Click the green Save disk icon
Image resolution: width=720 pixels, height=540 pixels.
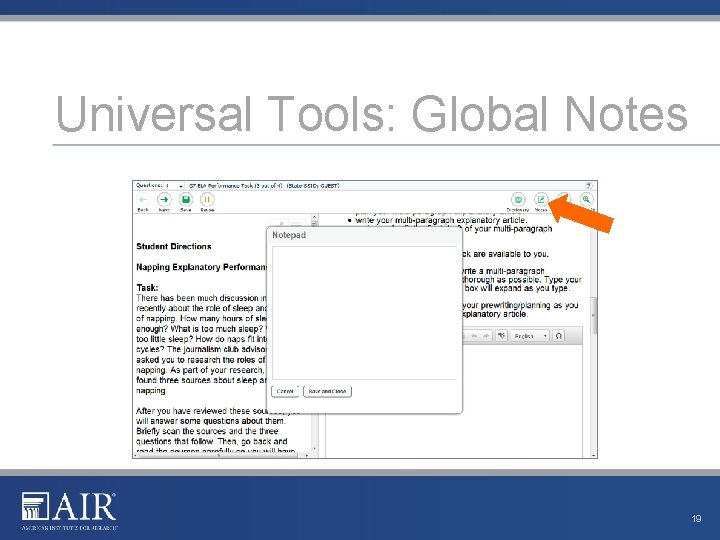click(x=186, y=200)
